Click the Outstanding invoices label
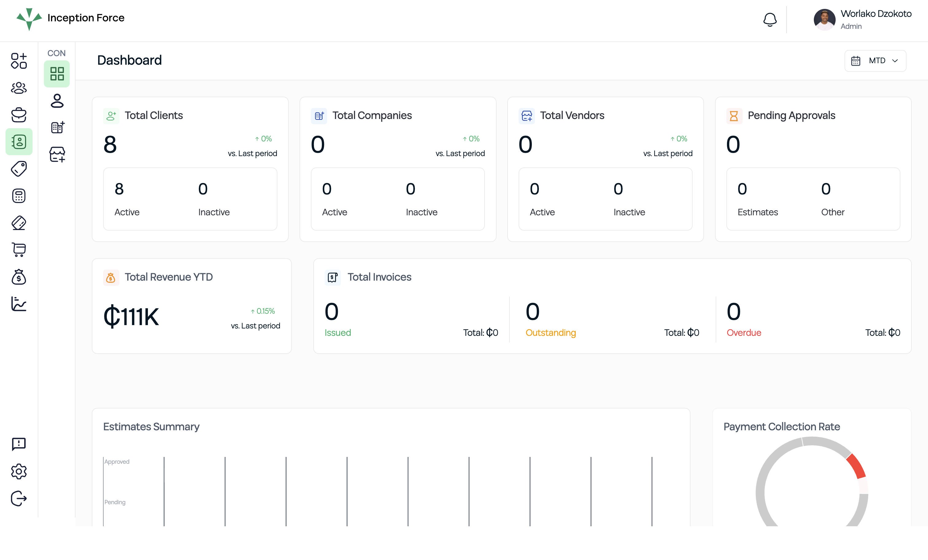Image resolution: width=928 pixels, height=560 pixels. (x=551, y=333)
